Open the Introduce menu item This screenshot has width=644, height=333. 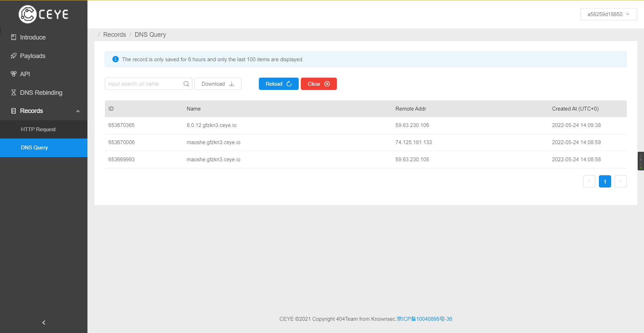click(x=44, y=37)
